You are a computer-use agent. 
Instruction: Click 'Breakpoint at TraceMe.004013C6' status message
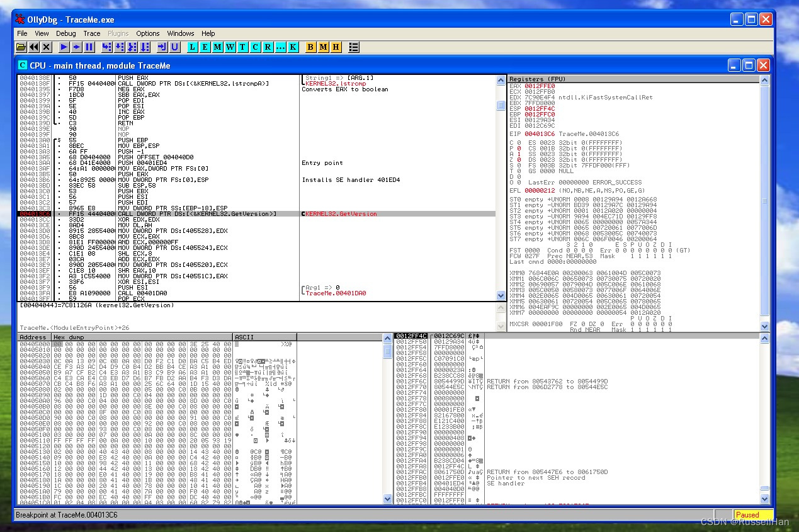[67, 515]
